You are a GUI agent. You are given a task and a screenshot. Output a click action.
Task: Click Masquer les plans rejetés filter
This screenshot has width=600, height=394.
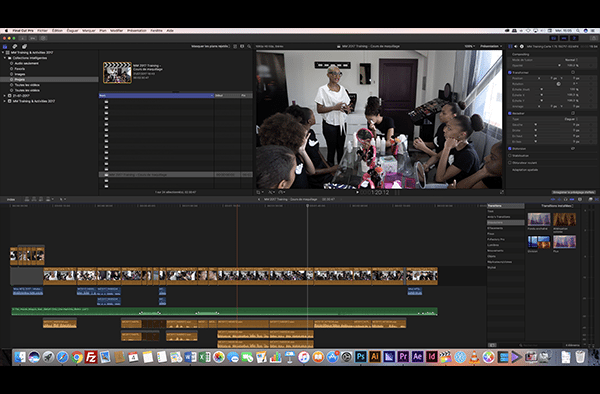[210, 46]
